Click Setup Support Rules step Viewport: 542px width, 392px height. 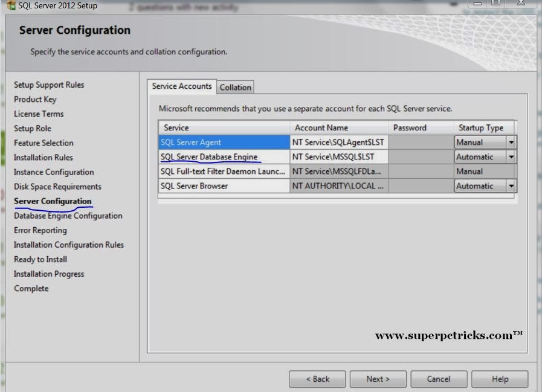(x=49, y=85)
